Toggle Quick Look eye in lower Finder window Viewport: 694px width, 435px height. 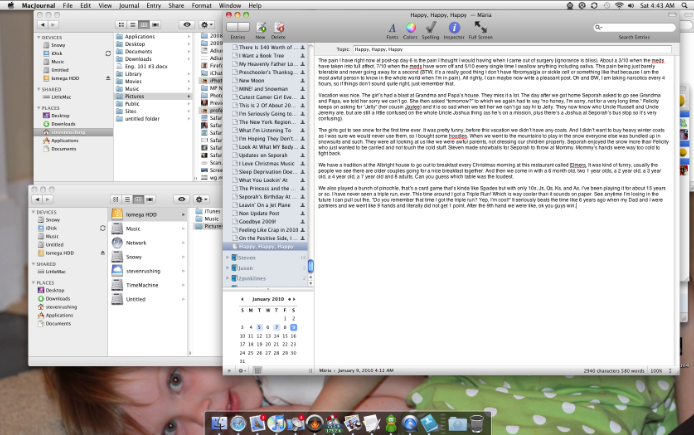coord(181,200)
